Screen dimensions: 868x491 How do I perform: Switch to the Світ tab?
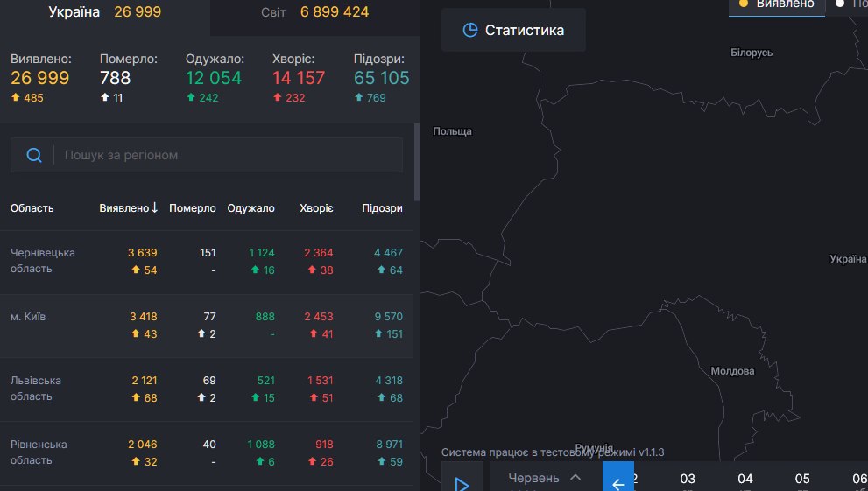pos(315,12)
